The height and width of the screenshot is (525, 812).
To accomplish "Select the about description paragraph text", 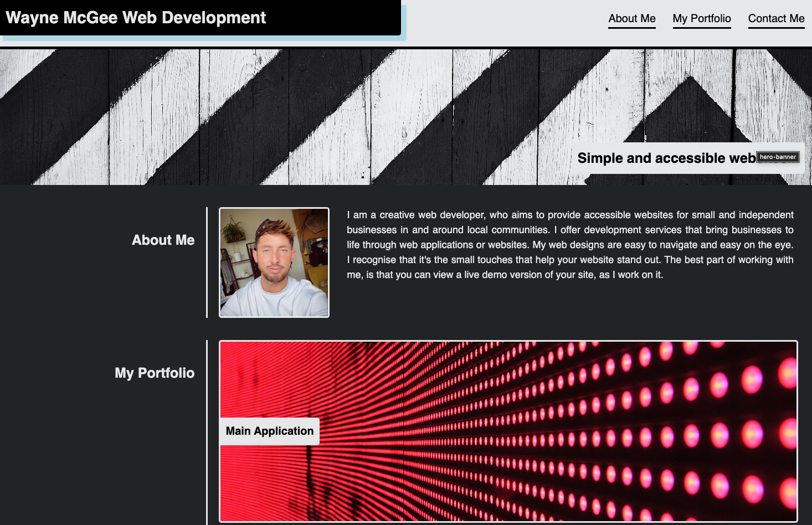I will click(569, 244).
